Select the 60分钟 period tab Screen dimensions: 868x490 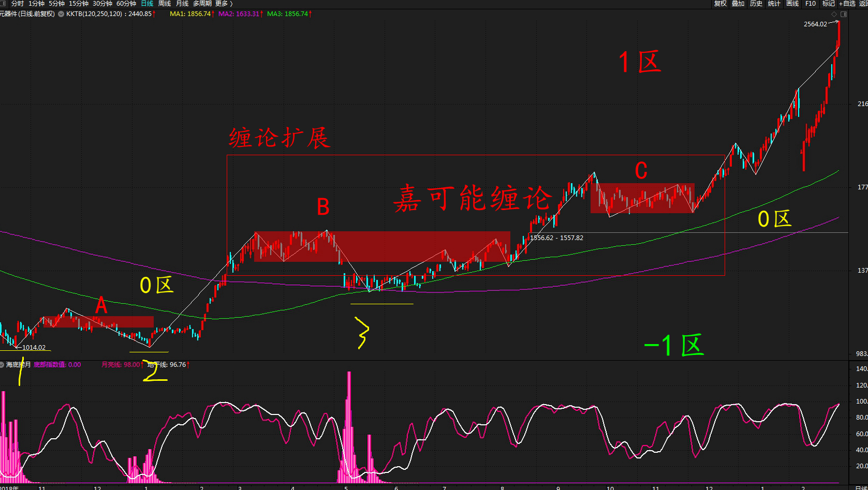coord(126,4)
